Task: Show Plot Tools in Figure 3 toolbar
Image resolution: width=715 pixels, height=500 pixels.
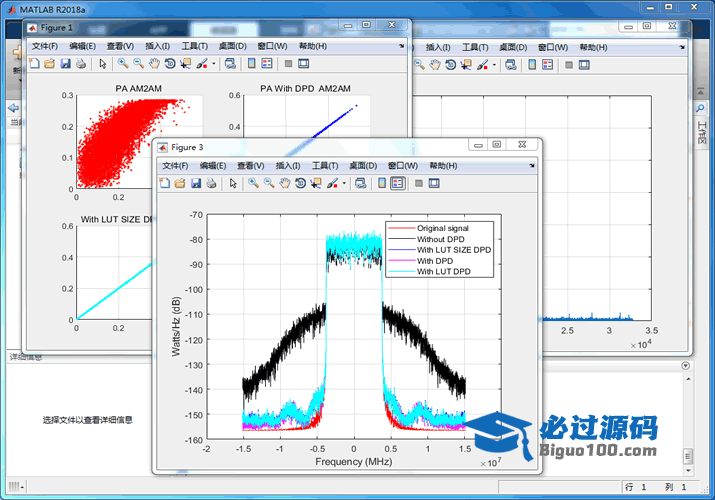Action: [434, 183]
